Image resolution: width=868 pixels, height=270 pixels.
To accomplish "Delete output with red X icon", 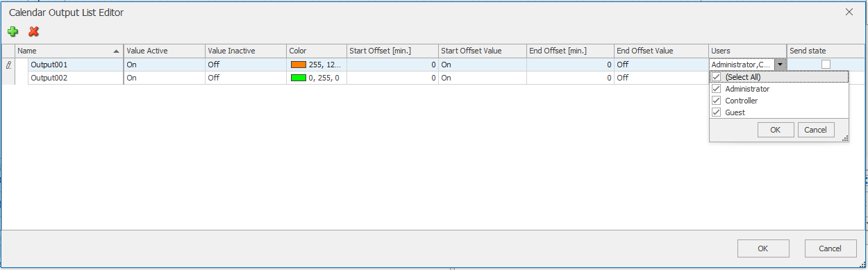I will [x=33, y=31].
